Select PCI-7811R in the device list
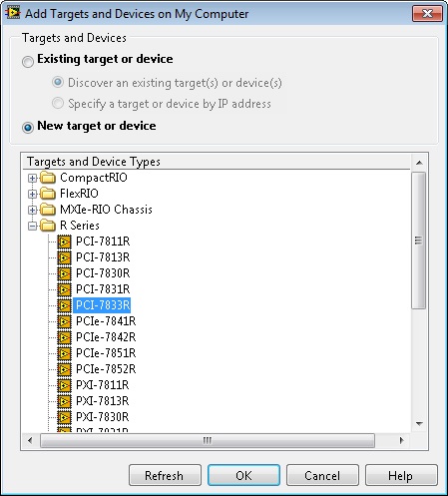 [x=103, y=242]
